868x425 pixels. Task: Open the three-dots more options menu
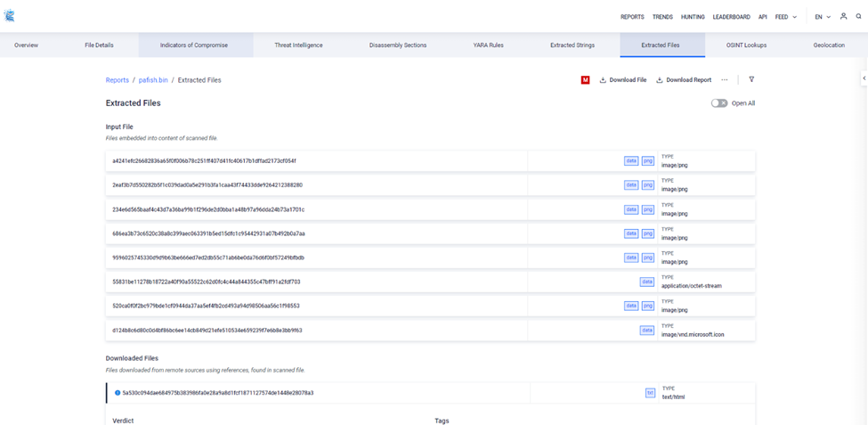pos(725,80)
